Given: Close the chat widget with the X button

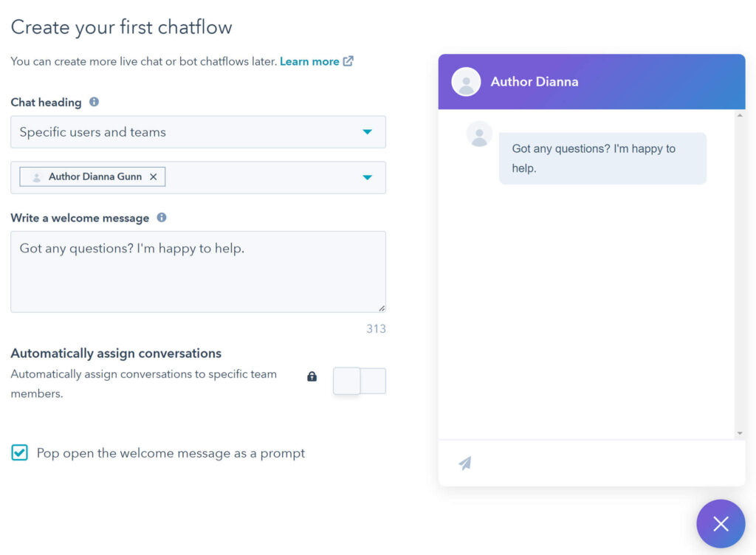Looking at the screenshot, I should click(721, 524).
